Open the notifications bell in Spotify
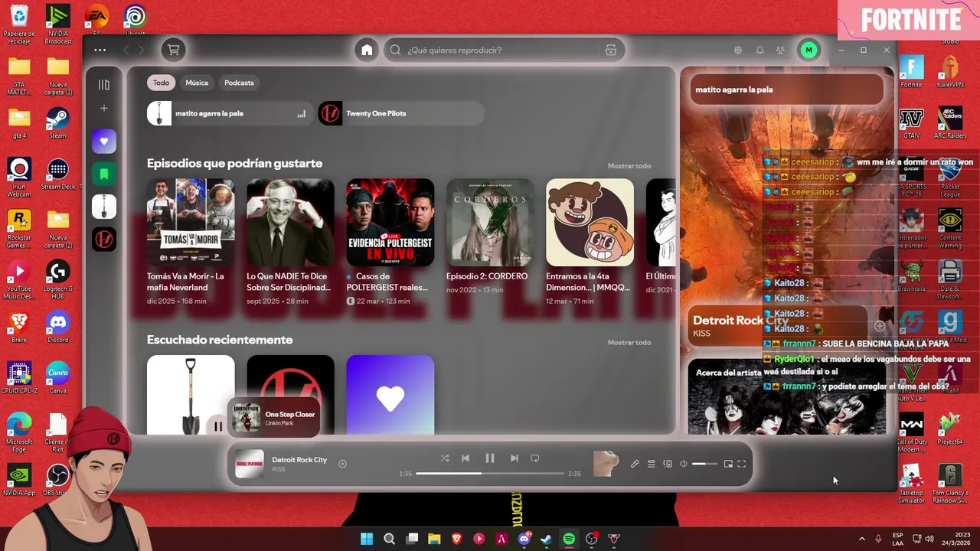Viewport: 980px width, 551px height. click(759, 50)
